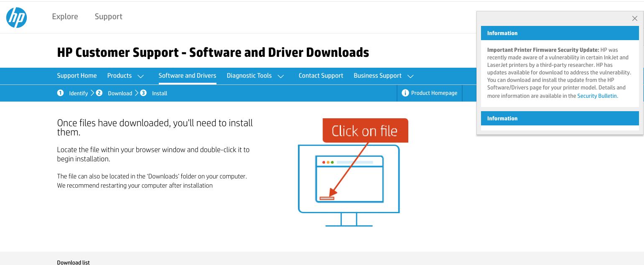Open Business Support menu item
644x265 pixels.
coord(377,76)
